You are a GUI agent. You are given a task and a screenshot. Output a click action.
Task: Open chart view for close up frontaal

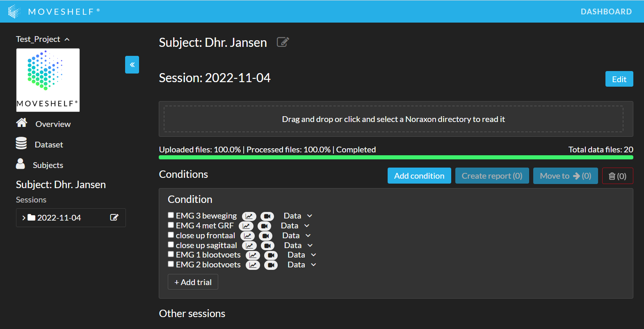pyautogui.click(x=247, y=236)
